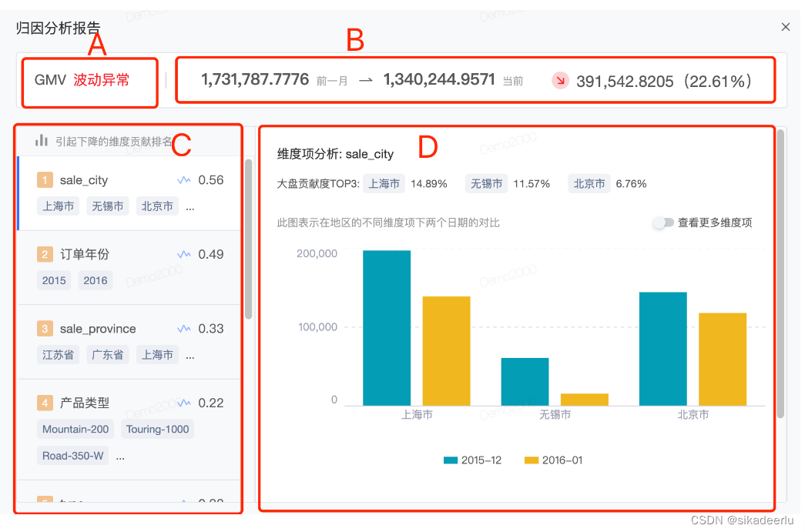Click the 11.57% contribution value
This screenshot has height=532, width=805.
pos(532,184)
